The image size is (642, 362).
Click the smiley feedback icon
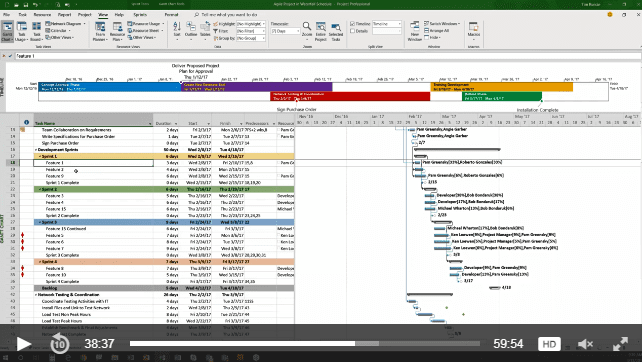(610, 14)
